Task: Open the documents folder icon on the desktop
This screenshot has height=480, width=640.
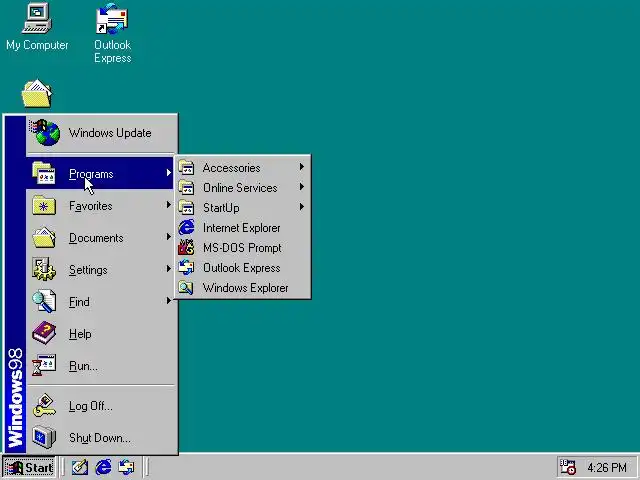Action: click(x=37, y=93)
